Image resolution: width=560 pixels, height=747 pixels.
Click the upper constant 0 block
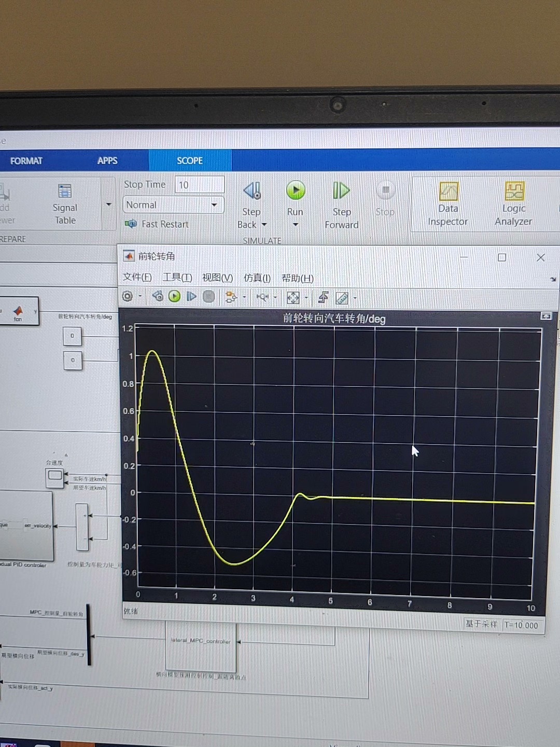point(73,336)
